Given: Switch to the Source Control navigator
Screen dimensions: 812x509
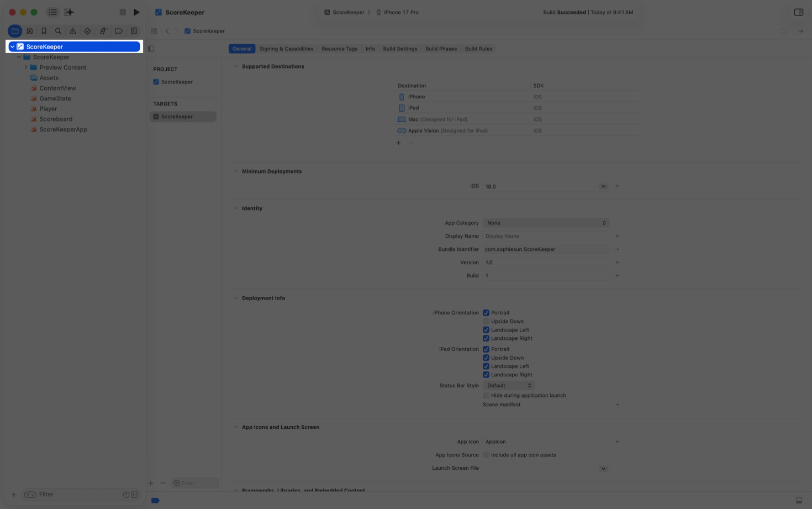Looking at the screenshot, I should (x=30, y=31).
